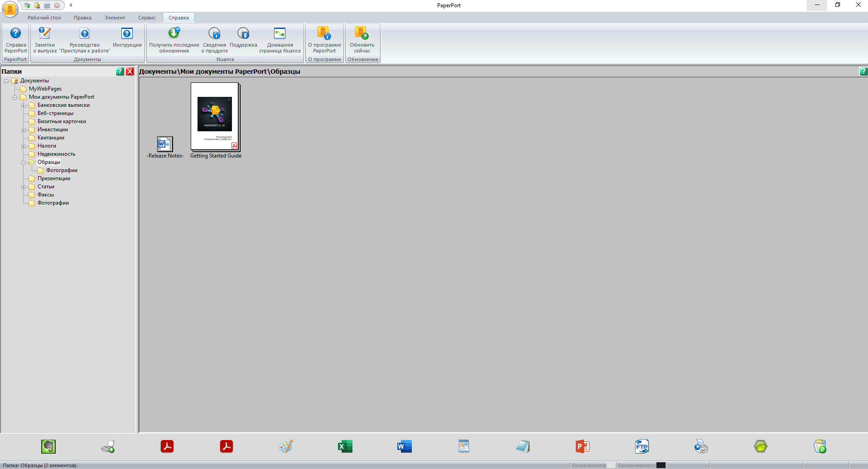Screen dimensions: 868x469
Task: Click the FTP icon in bottom bar
Action: [x=642, y=447]
